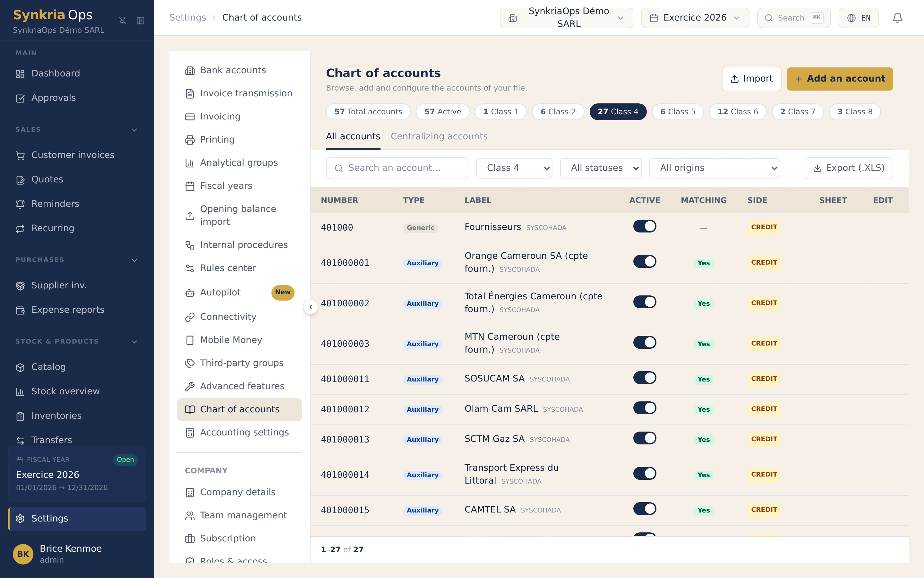Click the Bank accounts building icon
The height and width of the screenshot is (578, 924).
[190, 70]
